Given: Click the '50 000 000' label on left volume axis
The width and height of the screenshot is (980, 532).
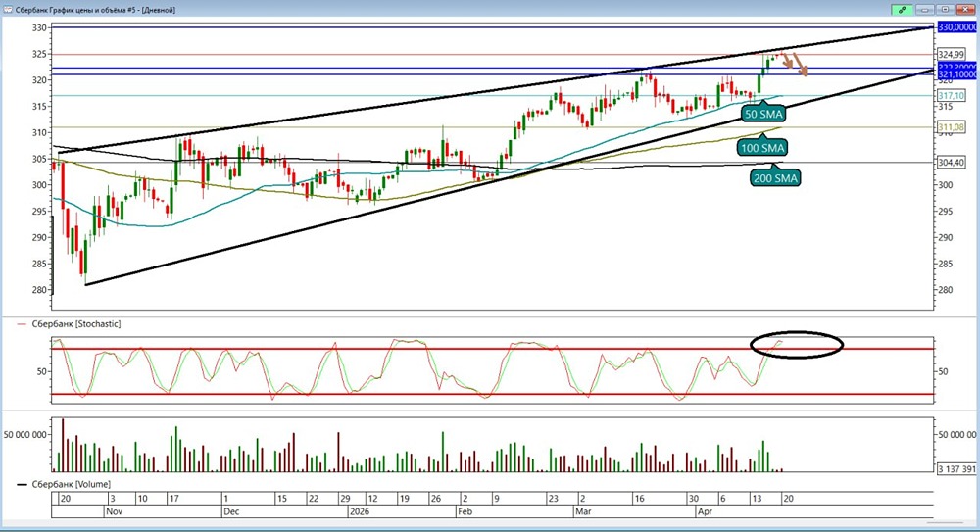Looking at the screenshot, I should [25, 434].
